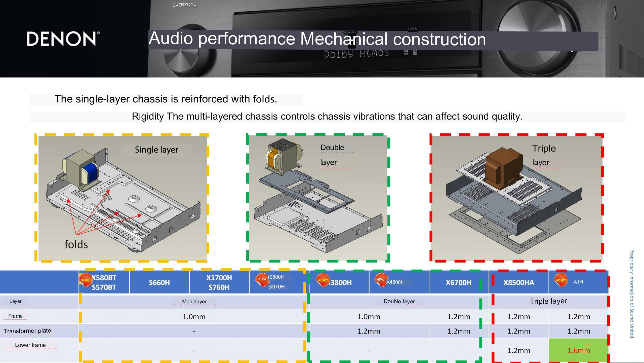Click the 'Dolby Atmos' display text
Screen dimensions: 644x363
357,54
